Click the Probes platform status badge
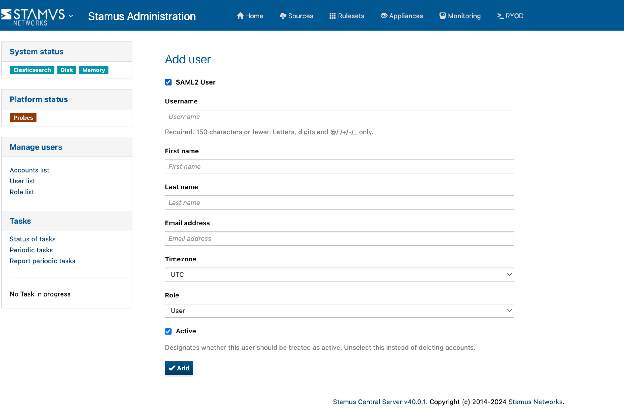624x411 pixels. (x=23, y=117)
